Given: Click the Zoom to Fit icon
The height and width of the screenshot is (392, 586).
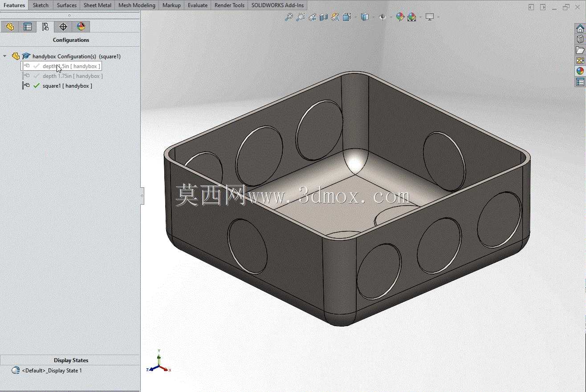Looking at the screenshot, I should (x=289, y=17).
